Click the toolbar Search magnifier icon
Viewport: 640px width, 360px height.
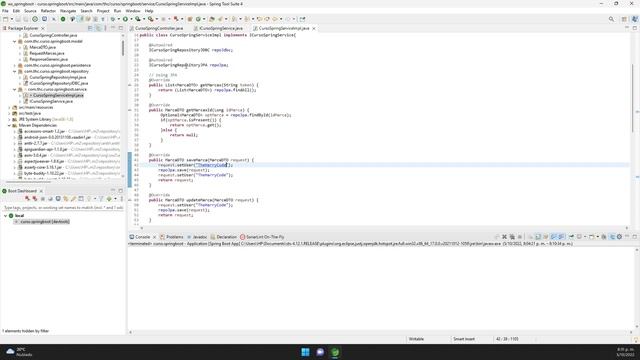pyautogui.click(x=611, y=19)
